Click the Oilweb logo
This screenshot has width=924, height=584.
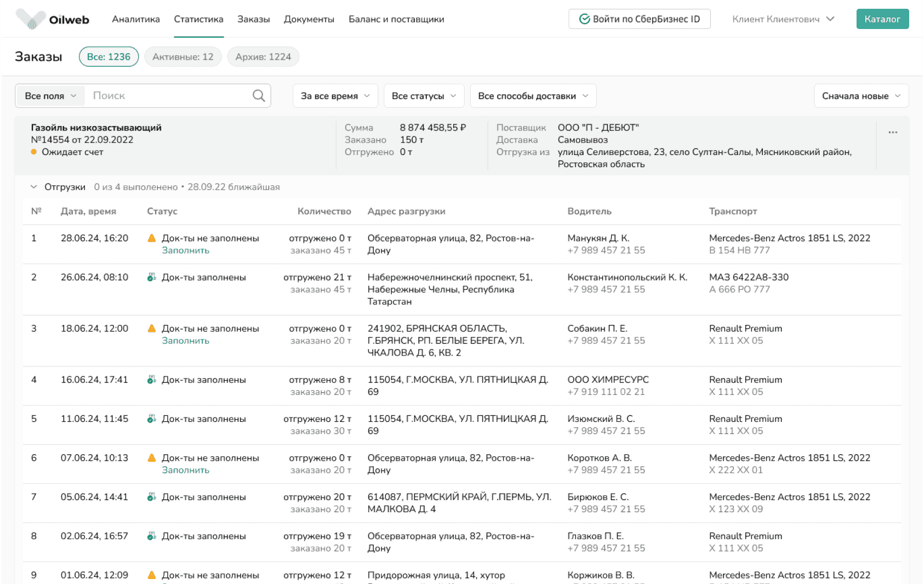point(53,19)
